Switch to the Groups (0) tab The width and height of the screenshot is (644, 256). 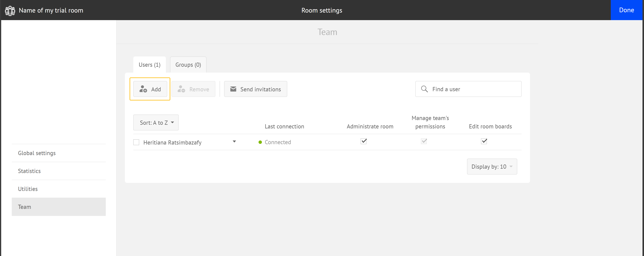tap(188, 65)
